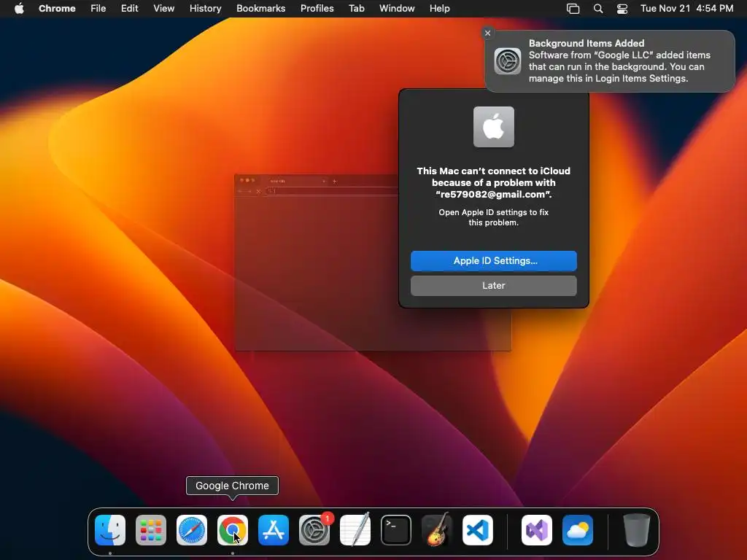Click the date and time in menu bar
Screen dimensions: 747x560
click(686, 9)
